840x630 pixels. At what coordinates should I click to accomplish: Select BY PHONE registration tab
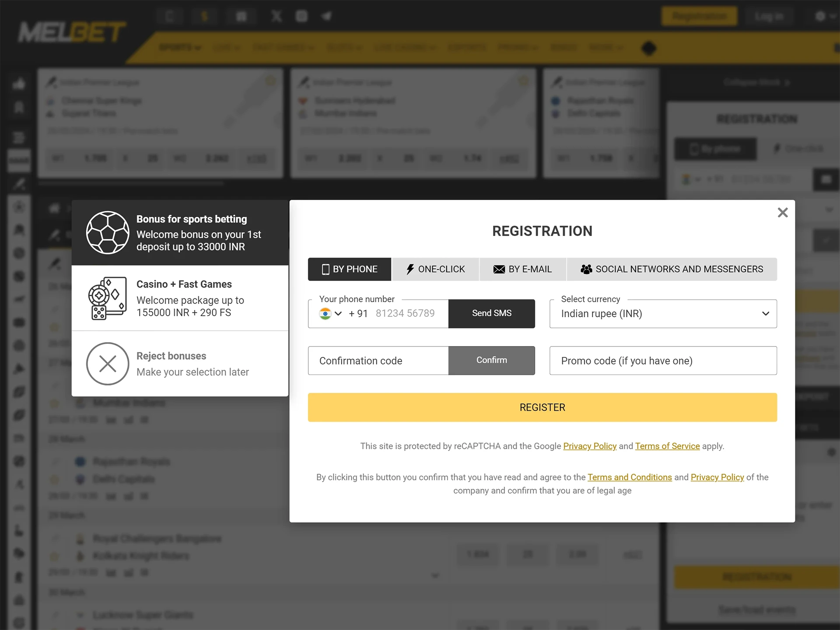[349, 269]
